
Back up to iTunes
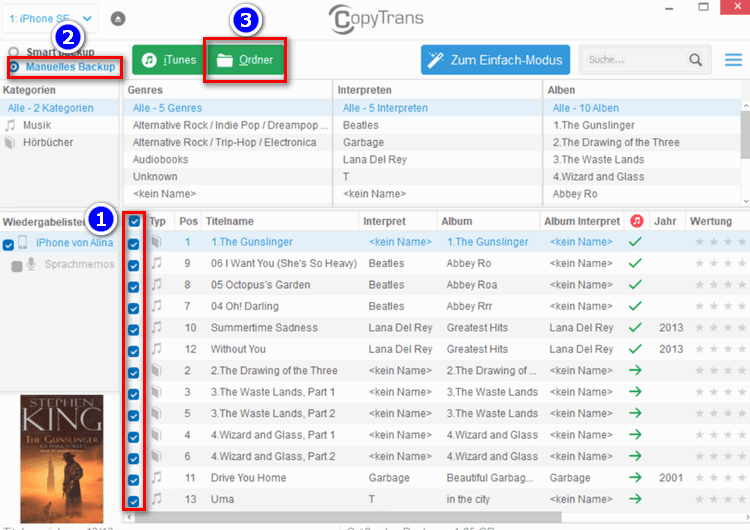[x=169, y=60]
